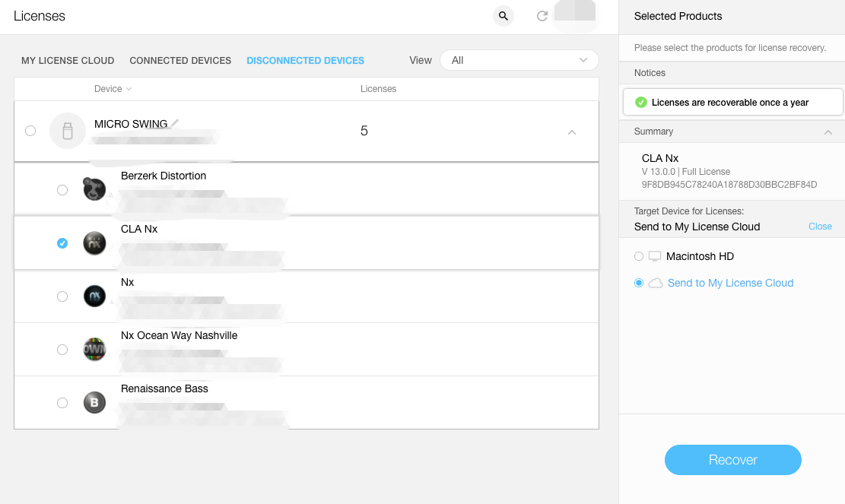Image resolution: width=845 pixels, height=504 pixels.
Task: Click the Macintosh HD label
Action: [x=700, y=256]
